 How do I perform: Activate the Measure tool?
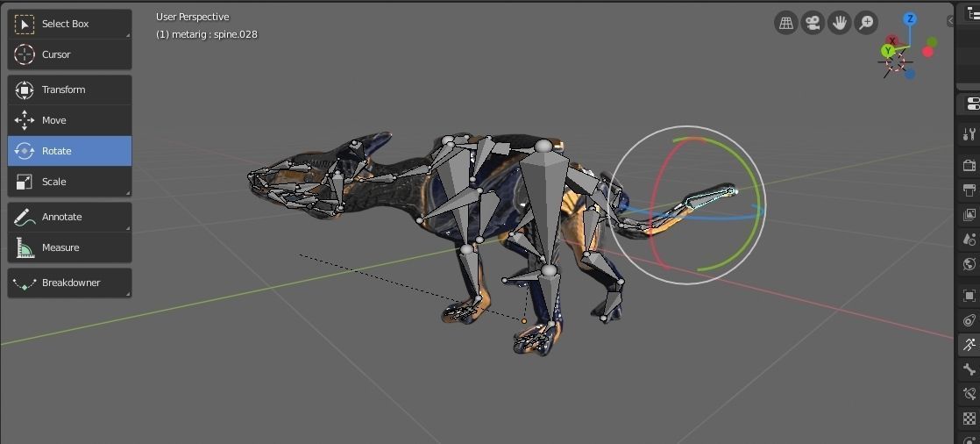69,247
